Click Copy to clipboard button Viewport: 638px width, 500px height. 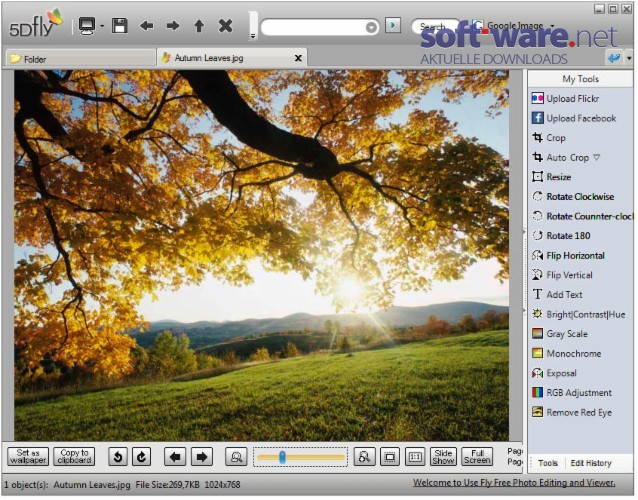74,456
